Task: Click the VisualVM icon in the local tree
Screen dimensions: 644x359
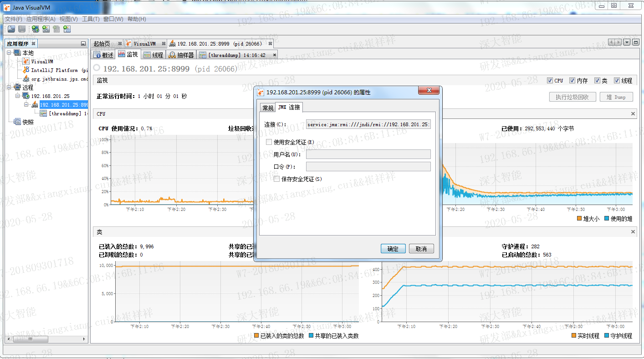Action: (26, 62)
